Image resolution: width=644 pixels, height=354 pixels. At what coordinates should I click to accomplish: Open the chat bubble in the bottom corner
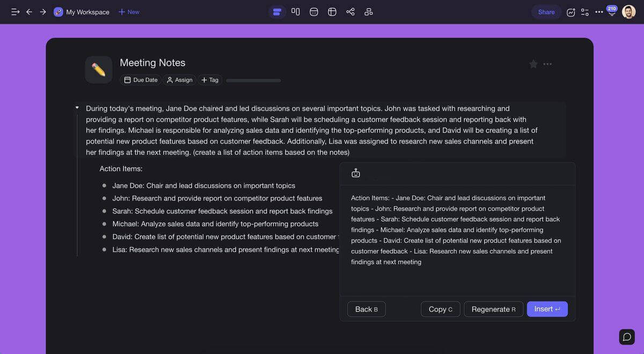[626, 336]
